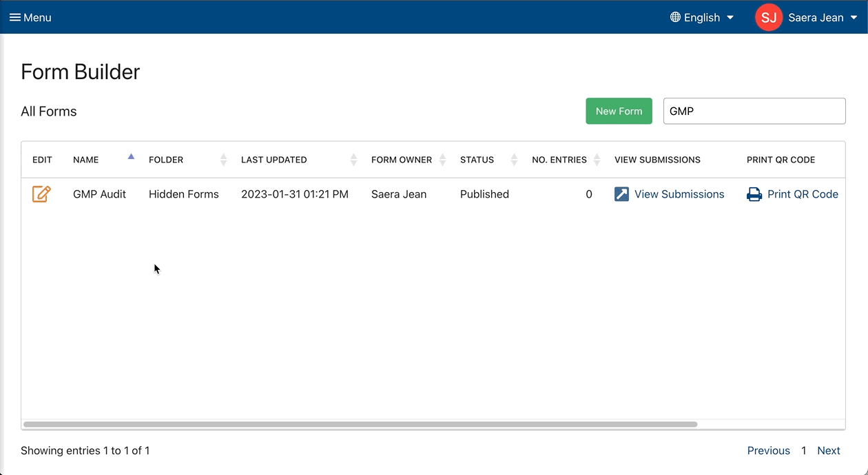
Task: Open the hamburger Menu
Action: (30, 17)
